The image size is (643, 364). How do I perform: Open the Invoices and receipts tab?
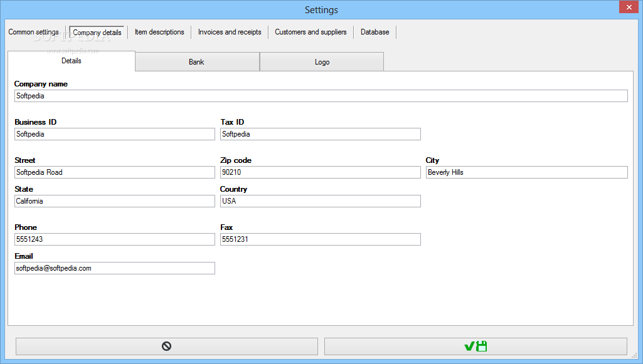point(230,32)
